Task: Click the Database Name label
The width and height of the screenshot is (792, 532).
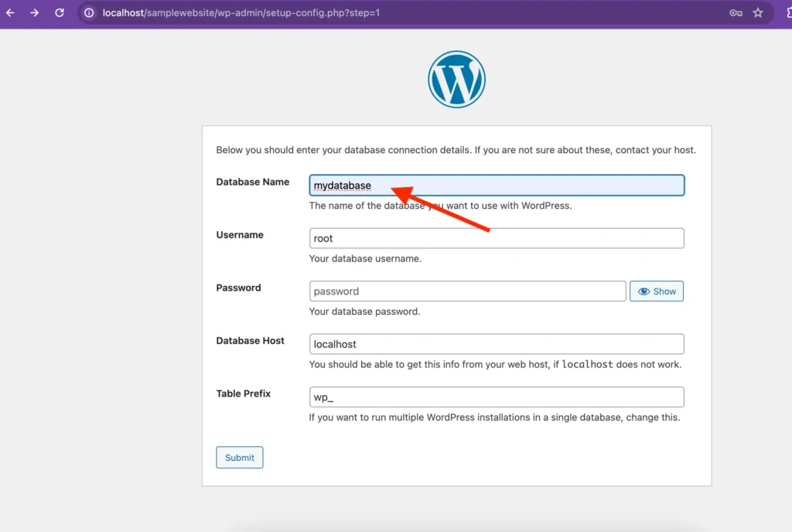Action: pos(253,182)
